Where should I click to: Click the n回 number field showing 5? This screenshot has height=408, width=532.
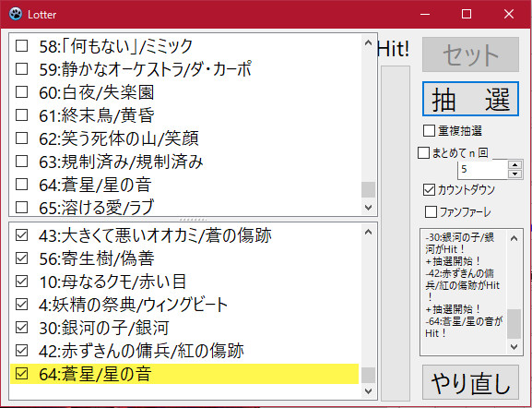click(x=483, y=169)
